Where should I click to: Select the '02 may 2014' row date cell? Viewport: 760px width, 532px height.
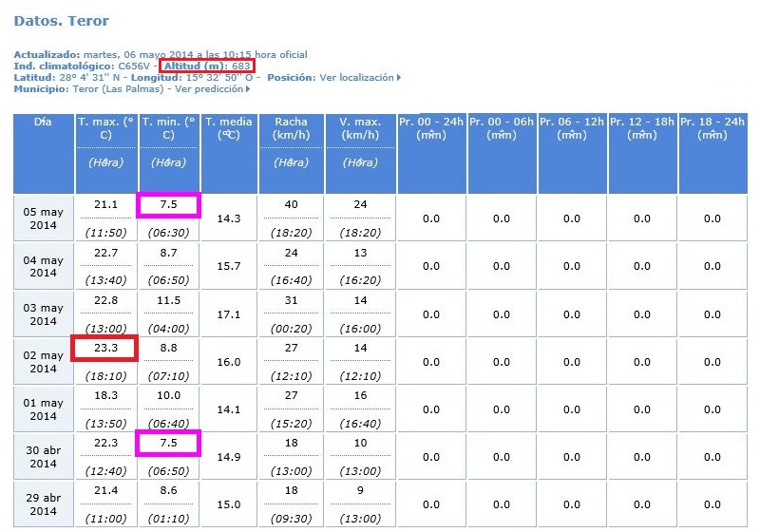[x=44, y=362]
